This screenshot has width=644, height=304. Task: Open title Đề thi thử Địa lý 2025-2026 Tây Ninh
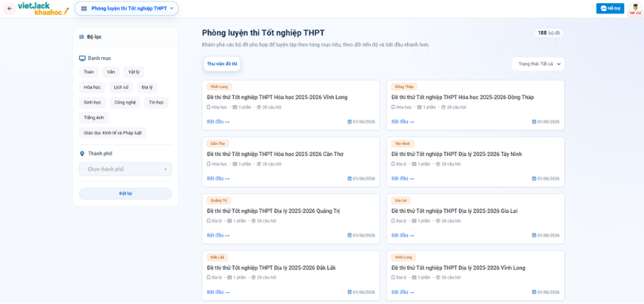[x=457, y=154]
